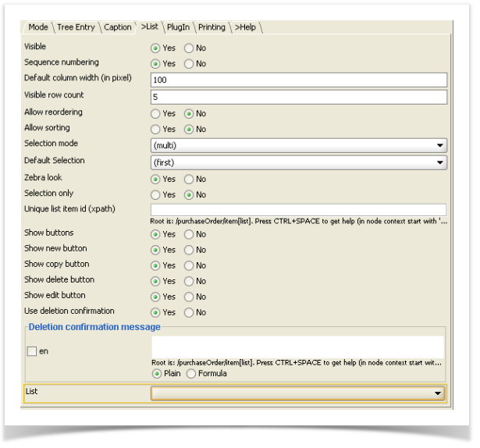
Task: Set Show delete button to No
Action: tap(189, 281)
